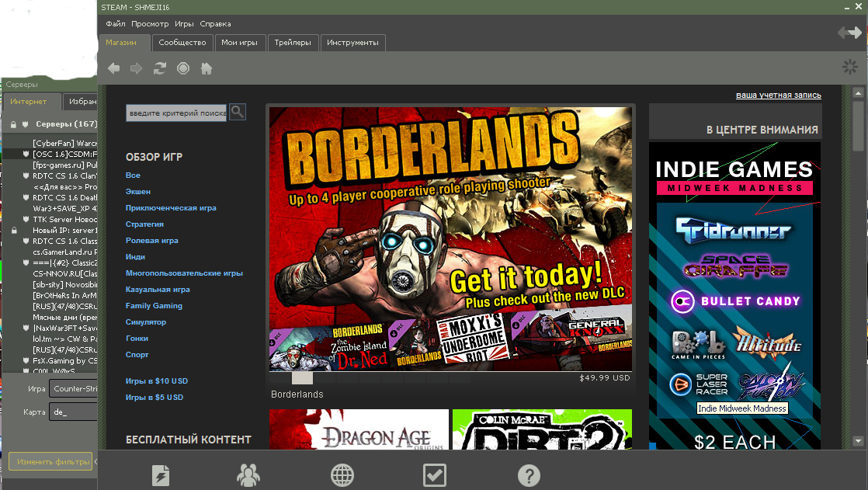Switch to Инструменты tab

coord(352,43)
